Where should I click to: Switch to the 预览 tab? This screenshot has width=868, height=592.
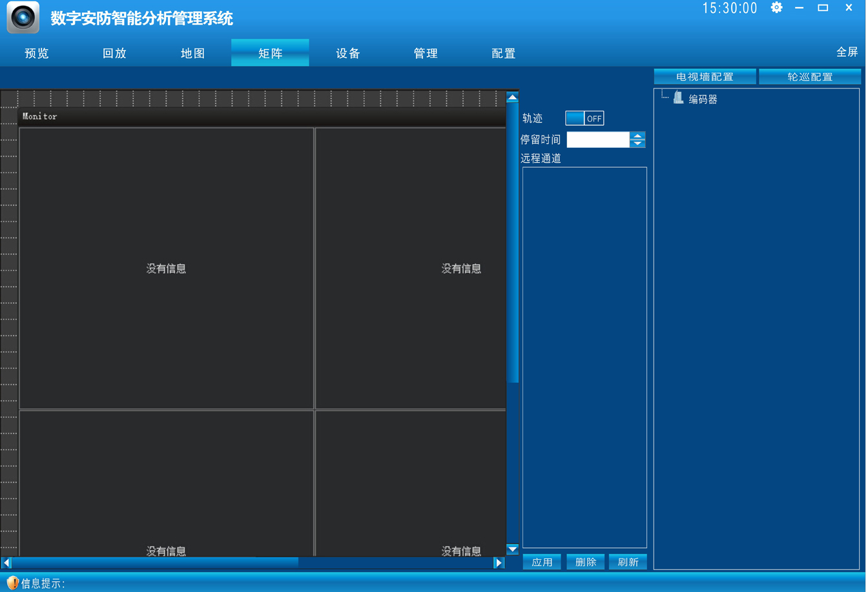coord(36,53)
